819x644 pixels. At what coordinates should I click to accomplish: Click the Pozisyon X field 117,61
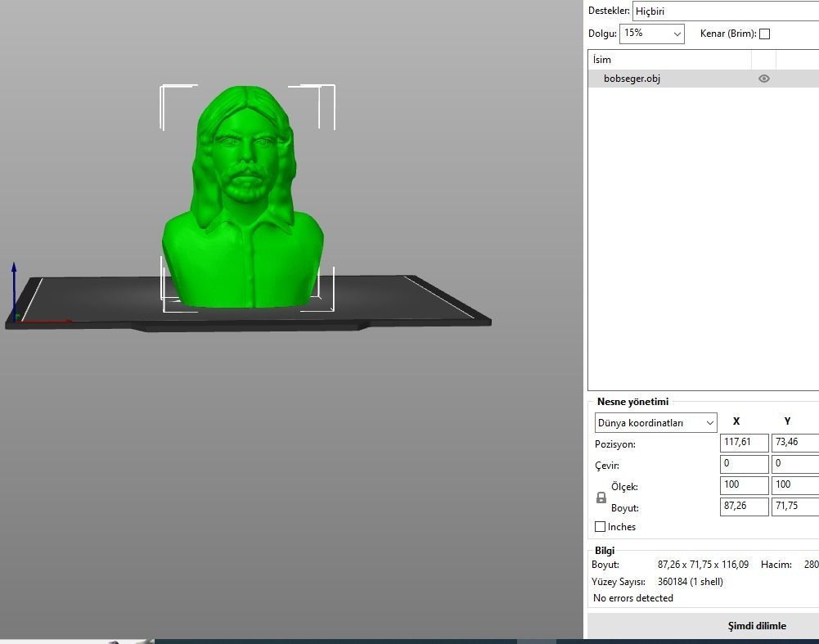coord(745,443)
